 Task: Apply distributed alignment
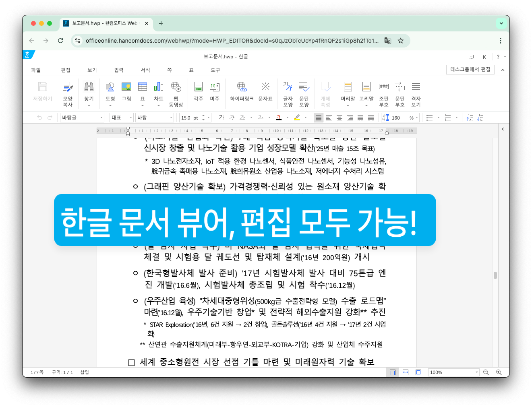pos(360,118)
